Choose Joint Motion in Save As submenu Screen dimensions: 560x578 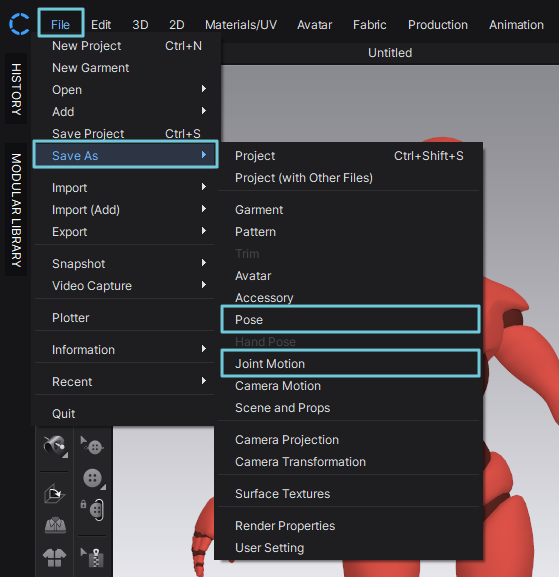click(350, 364)
